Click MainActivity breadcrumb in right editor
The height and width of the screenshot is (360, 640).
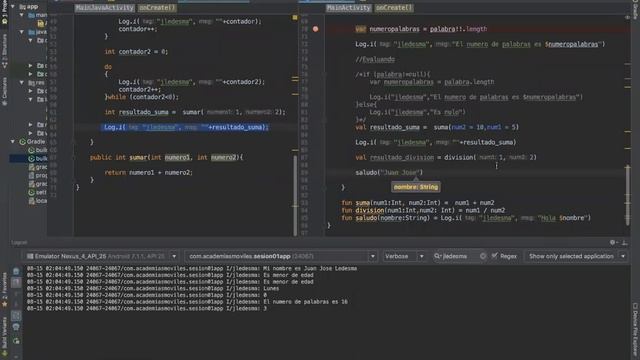point(348,8)
